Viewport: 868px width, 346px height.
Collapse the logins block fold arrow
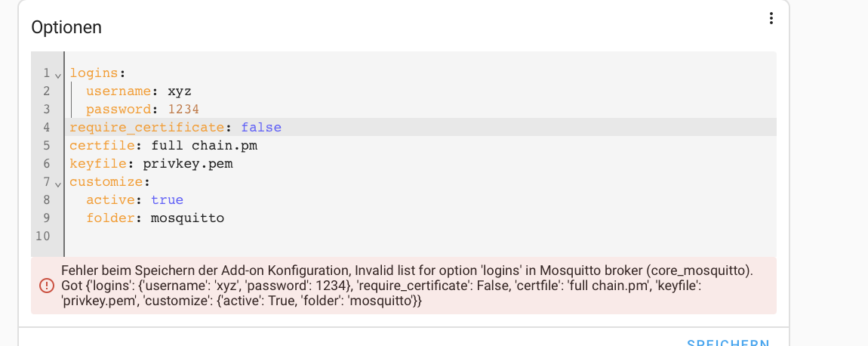click(57, 74)
